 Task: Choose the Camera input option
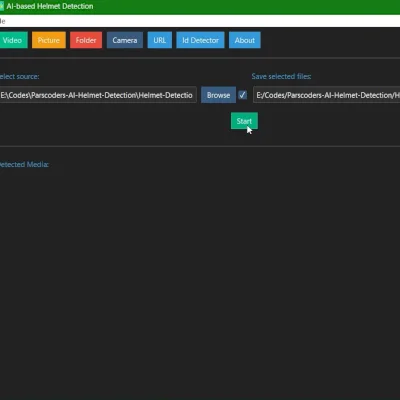125,40
